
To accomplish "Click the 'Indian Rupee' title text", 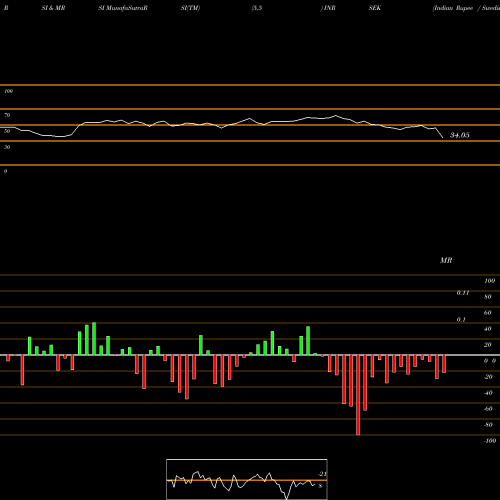I will coord(453,8).
